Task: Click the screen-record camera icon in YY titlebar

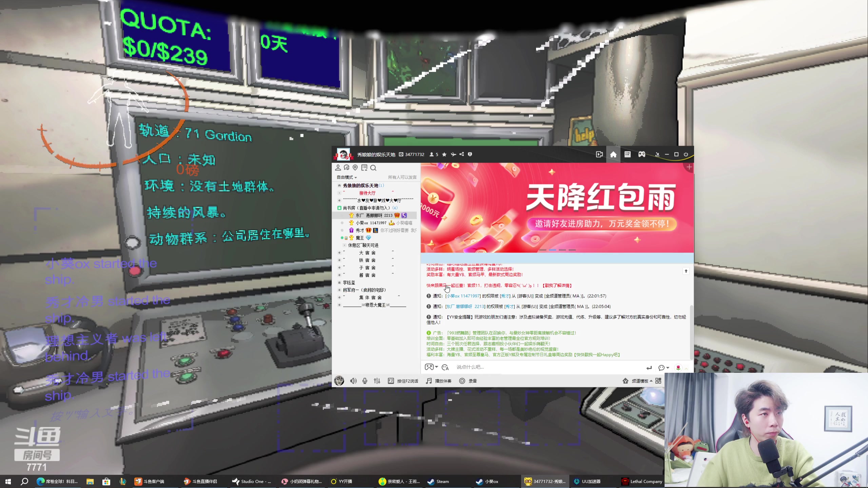Action: click(599, 154)
